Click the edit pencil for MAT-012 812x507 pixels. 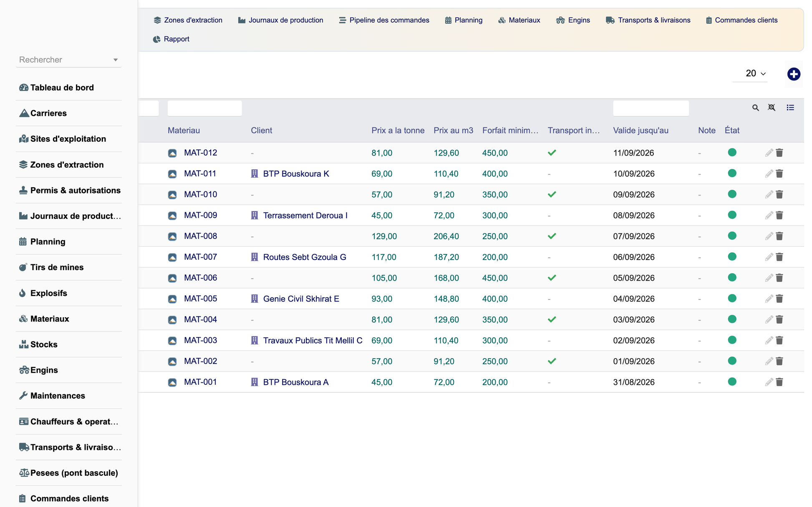tap(769, 153)
